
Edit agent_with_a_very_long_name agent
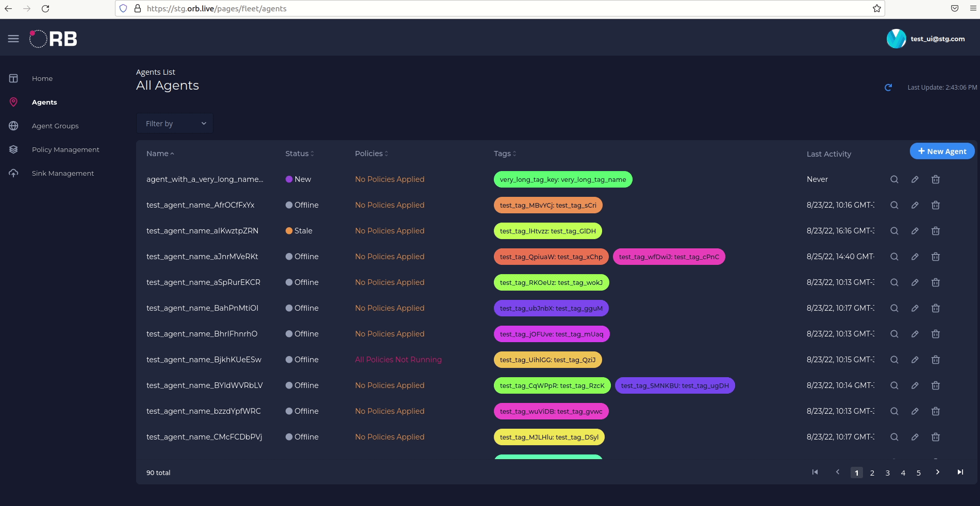(x=915, y=179)
